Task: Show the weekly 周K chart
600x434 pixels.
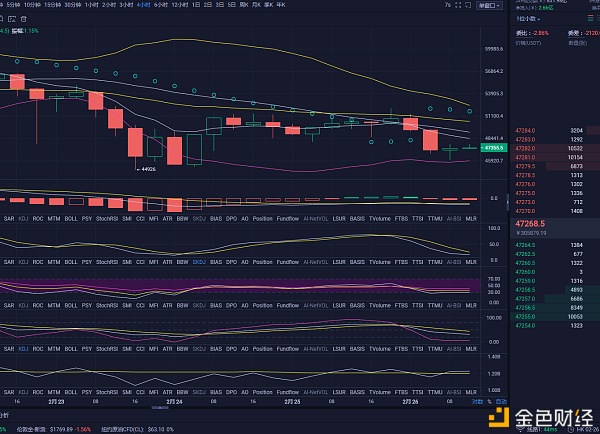Action: pos(244,5)
